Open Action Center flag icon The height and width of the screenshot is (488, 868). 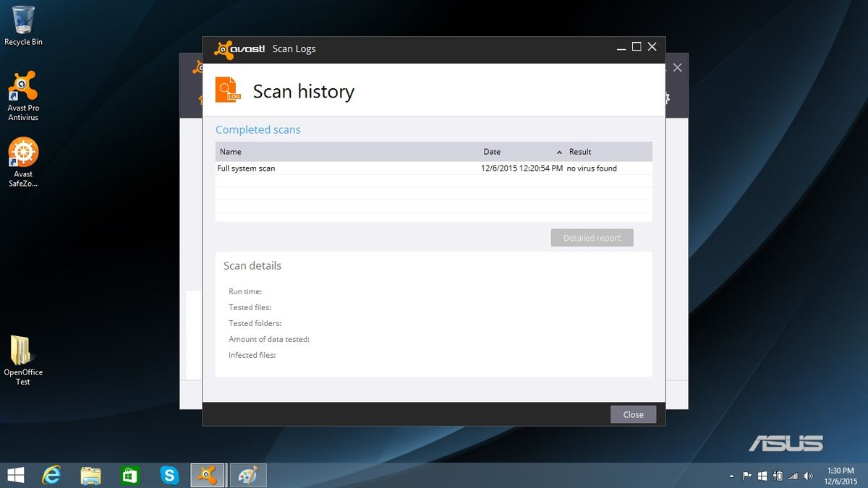pyautogui.click(x=747, y=476)
